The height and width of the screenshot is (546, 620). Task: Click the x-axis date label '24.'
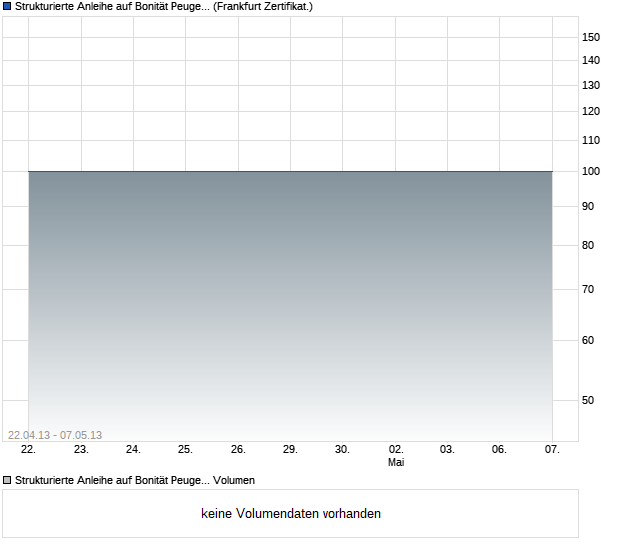(x=133, y=450)
